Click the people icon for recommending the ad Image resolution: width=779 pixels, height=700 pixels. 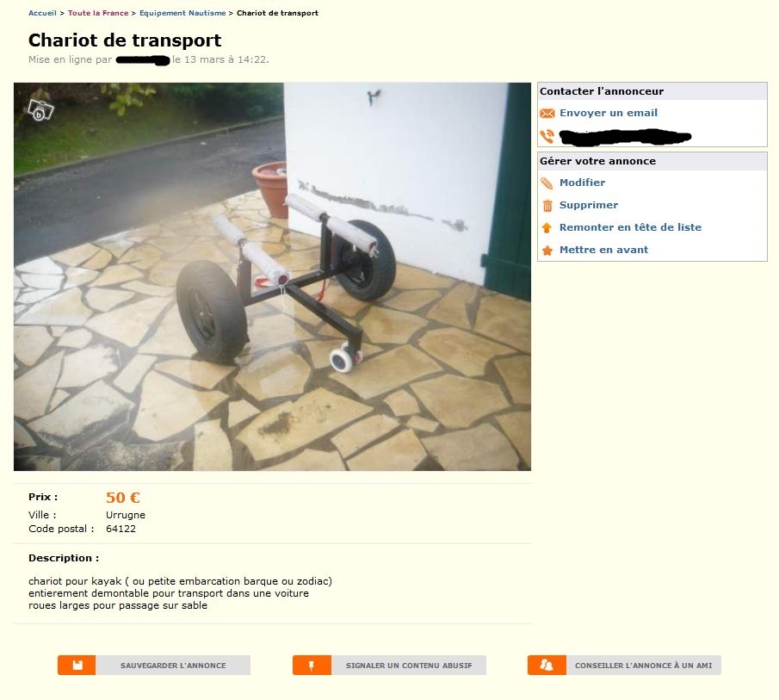click(547, 666)
